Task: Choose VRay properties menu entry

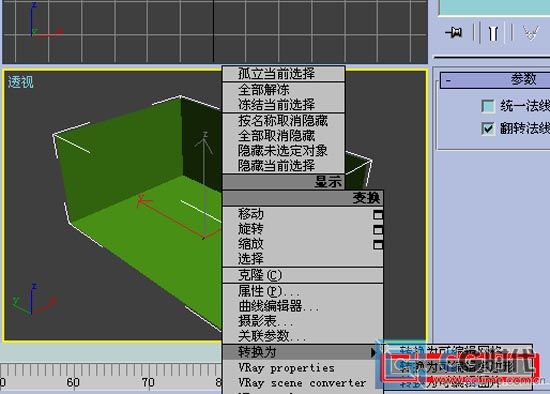Action: pyautogui.click(x=303, y=368)
